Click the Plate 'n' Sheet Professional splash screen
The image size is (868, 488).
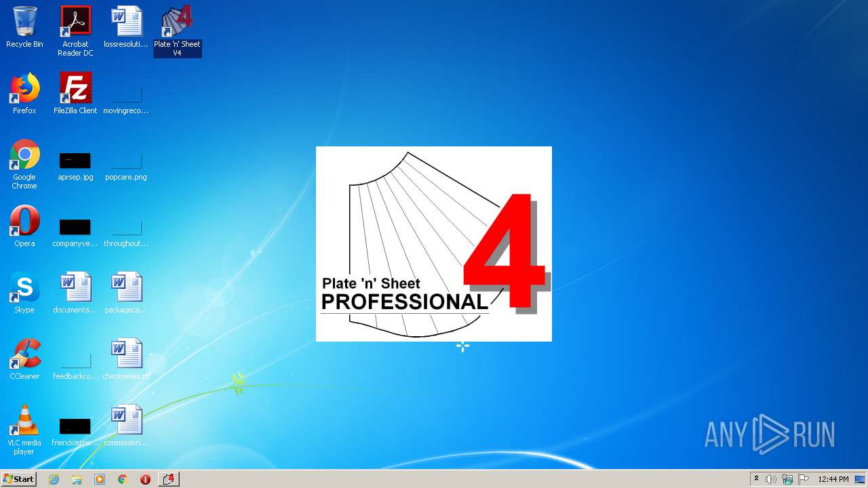[x=434, y=244]
